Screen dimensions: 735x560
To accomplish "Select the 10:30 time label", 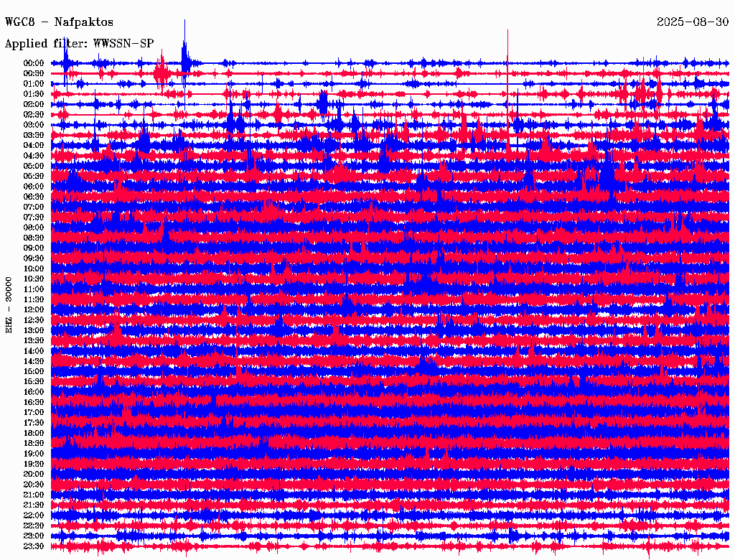I will pyautogui.click(x=34, y=279).
